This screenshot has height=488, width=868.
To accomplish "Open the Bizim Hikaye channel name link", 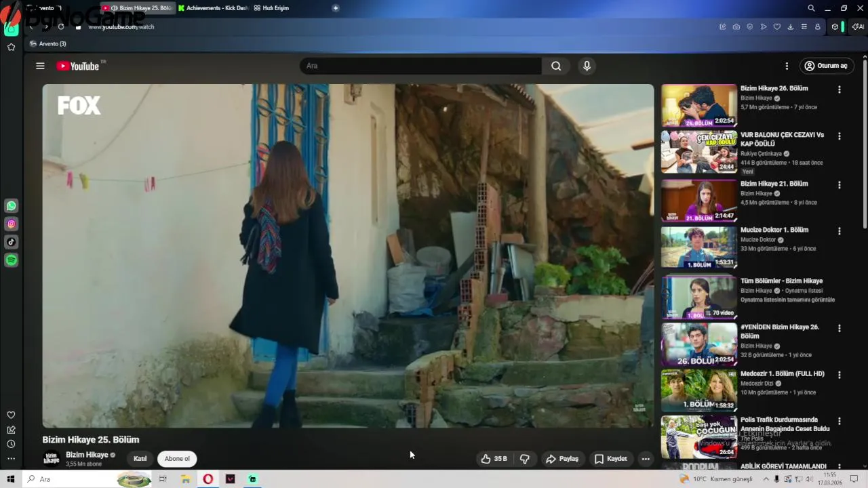I will click(x=87, y=455).
